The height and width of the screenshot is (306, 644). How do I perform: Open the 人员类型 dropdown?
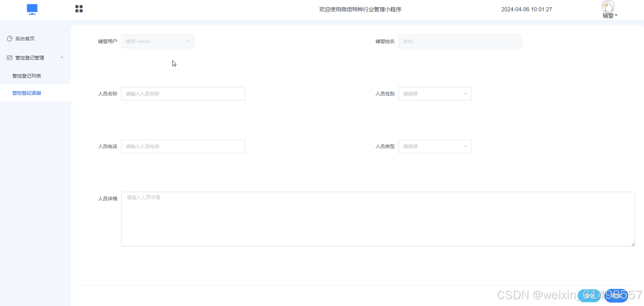coord(435,146)
